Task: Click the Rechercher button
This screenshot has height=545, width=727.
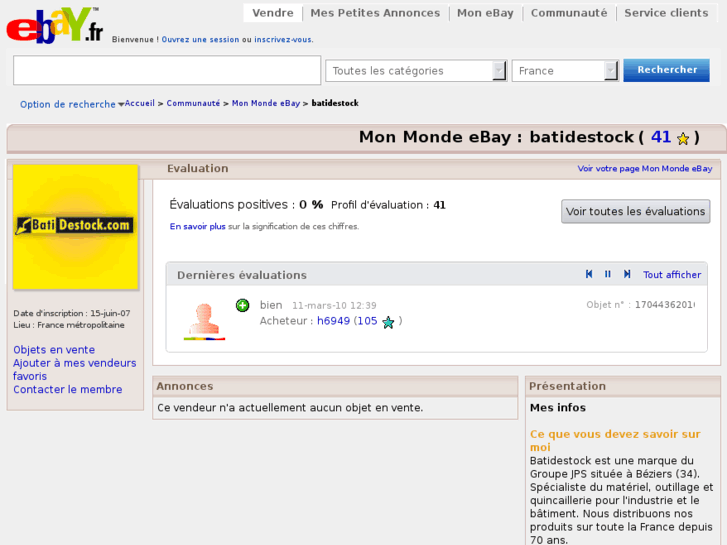Action: pyautogui.click(x=666, y=70)
